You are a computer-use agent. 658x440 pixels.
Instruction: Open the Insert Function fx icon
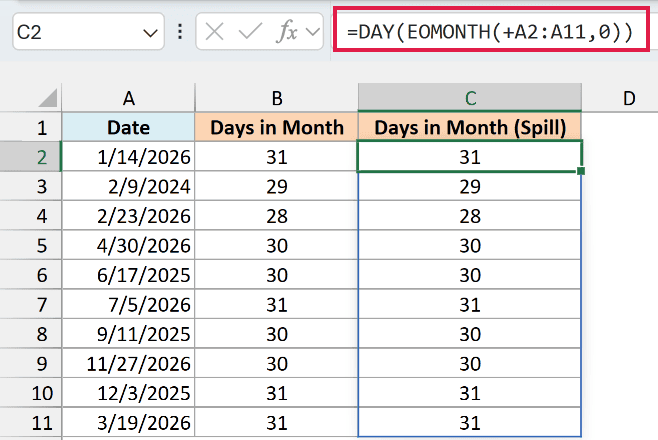pos(287,31)
